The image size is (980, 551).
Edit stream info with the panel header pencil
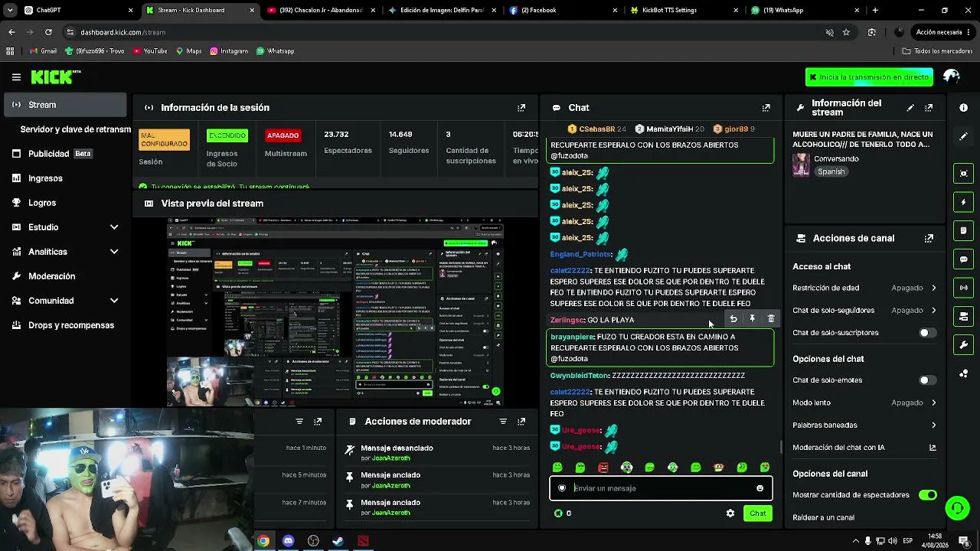coord(910,108)
